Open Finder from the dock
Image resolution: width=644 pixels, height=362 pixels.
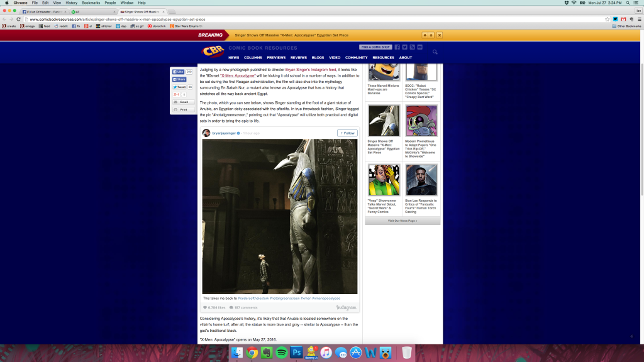237,353
